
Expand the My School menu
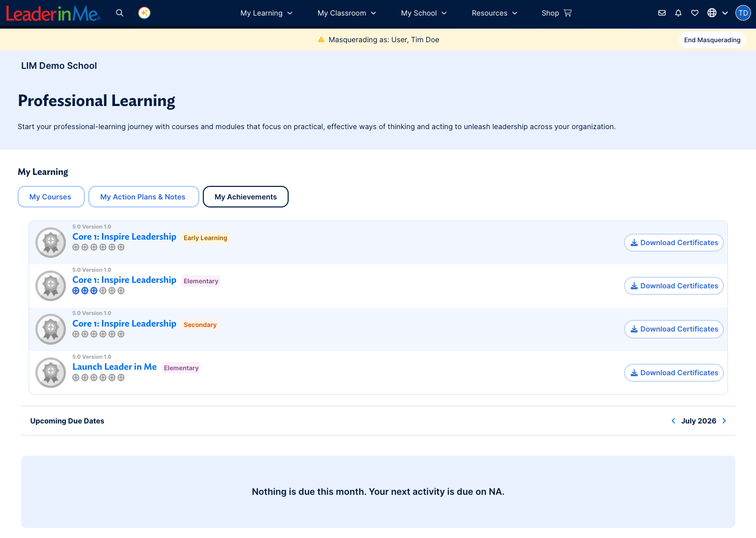424,13
